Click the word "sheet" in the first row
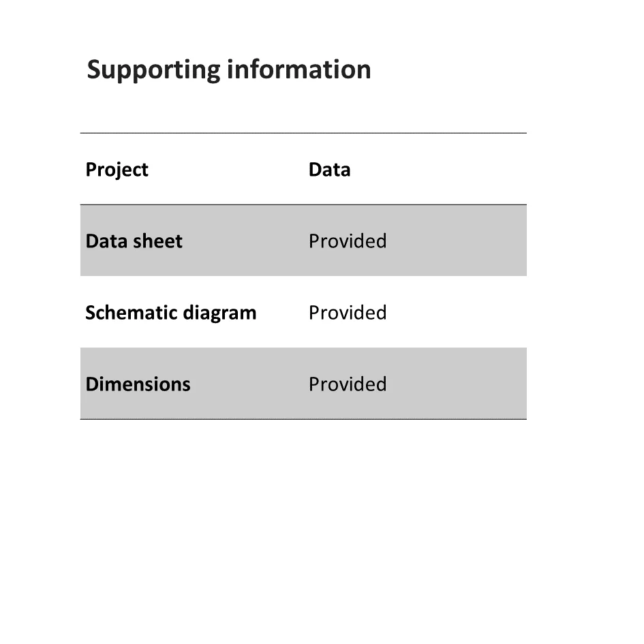The image size is (644, 644). click(x=157, y=241)
